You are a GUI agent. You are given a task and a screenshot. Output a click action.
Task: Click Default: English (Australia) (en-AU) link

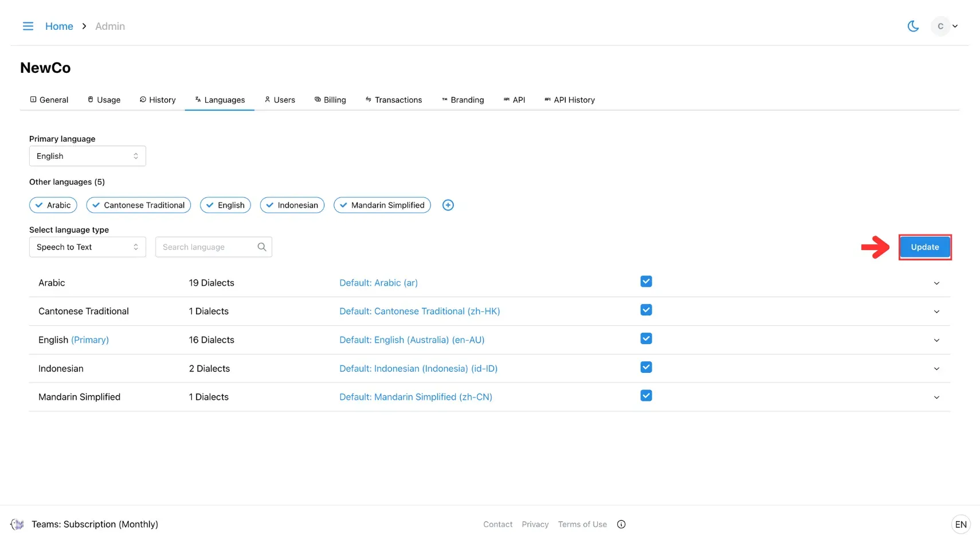click(412, 340)
